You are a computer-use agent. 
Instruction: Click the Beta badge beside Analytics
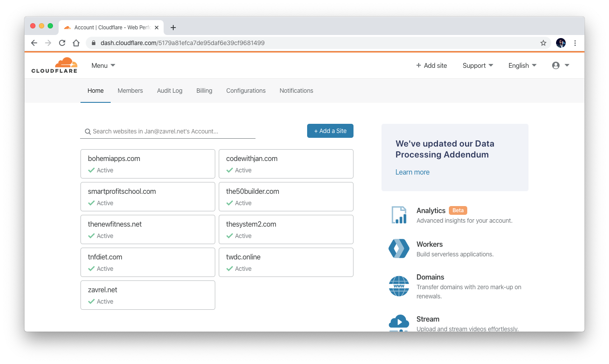click(x=458, y=210)
